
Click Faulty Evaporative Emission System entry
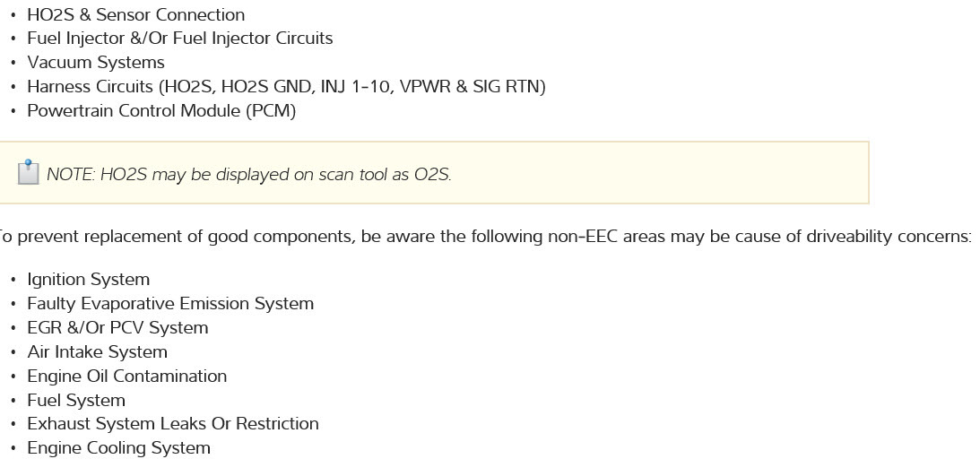(x=170, y=304)
